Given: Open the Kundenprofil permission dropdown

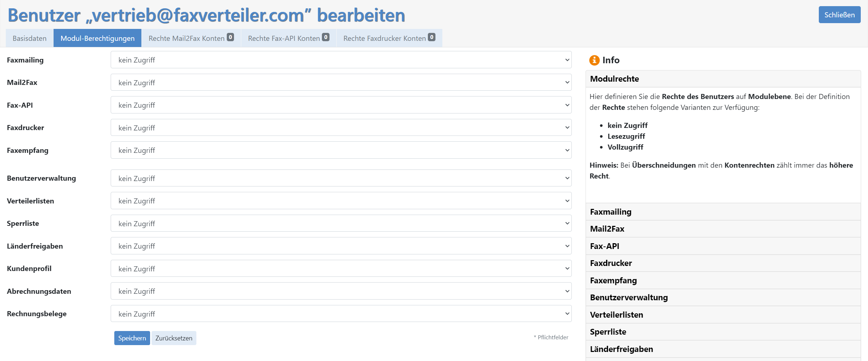Looking at the screenshot, I should click(x=341, y=268).
